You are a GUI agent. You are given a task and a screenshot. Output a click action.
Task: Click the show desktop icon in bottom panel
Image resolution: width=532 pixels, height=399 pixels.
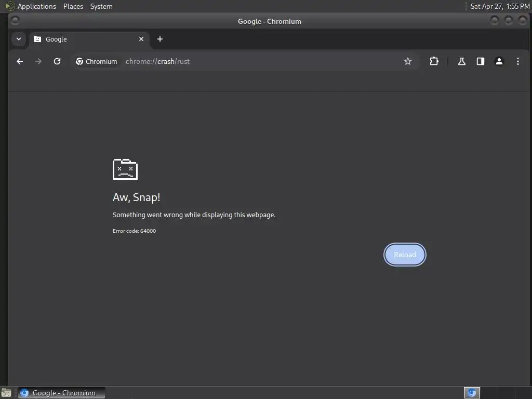[x=6, y=393]
